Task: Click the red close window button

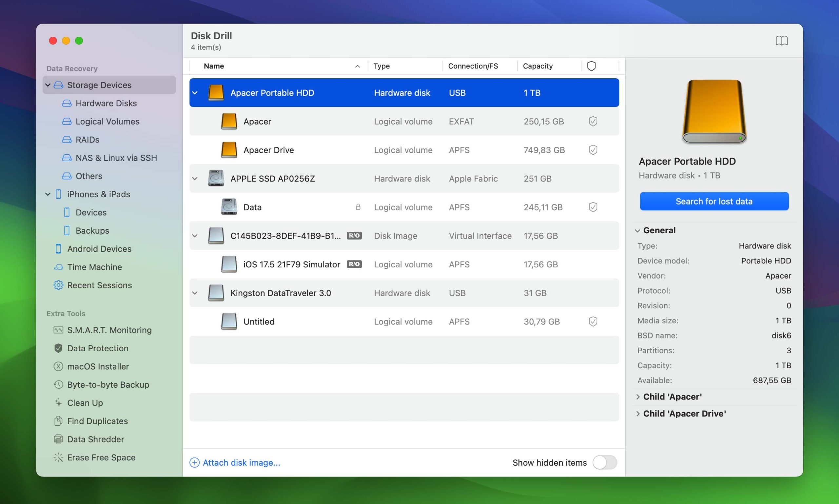Action: [x=53, y=41]
